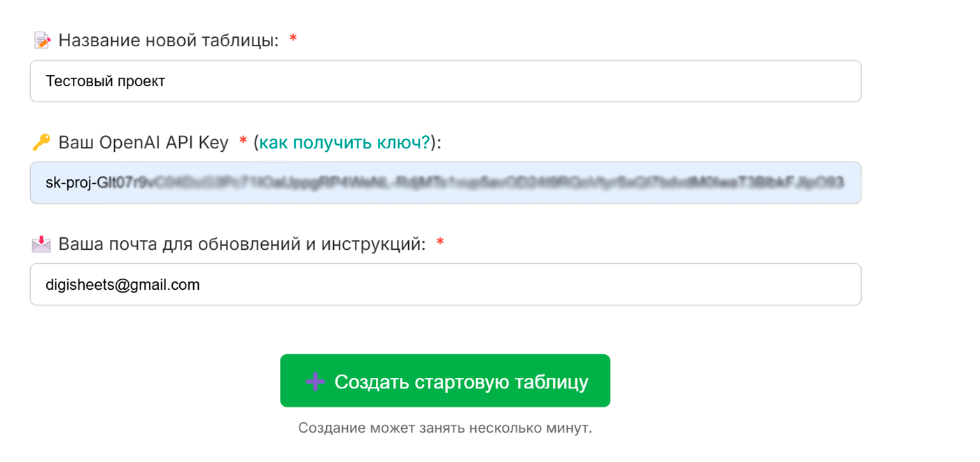Focus the OpenAI API Key input field
The image size is (980, 462).
(x=445, y=183)
